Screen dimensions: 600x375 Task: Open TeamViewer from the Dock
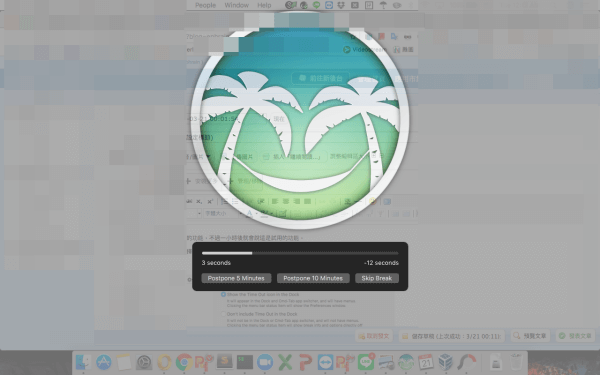coord(325,362)
